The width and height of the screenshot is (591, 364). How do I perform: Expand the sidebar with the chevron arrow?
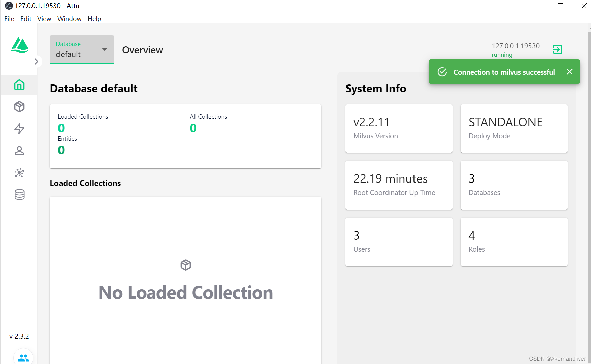click(36, 62)
